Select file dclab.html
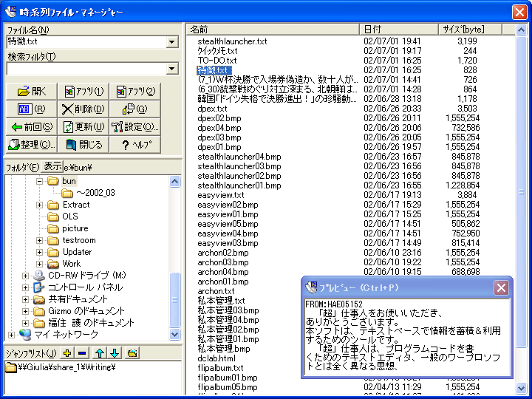Viewport: 532px width, 399px height. 216,358
